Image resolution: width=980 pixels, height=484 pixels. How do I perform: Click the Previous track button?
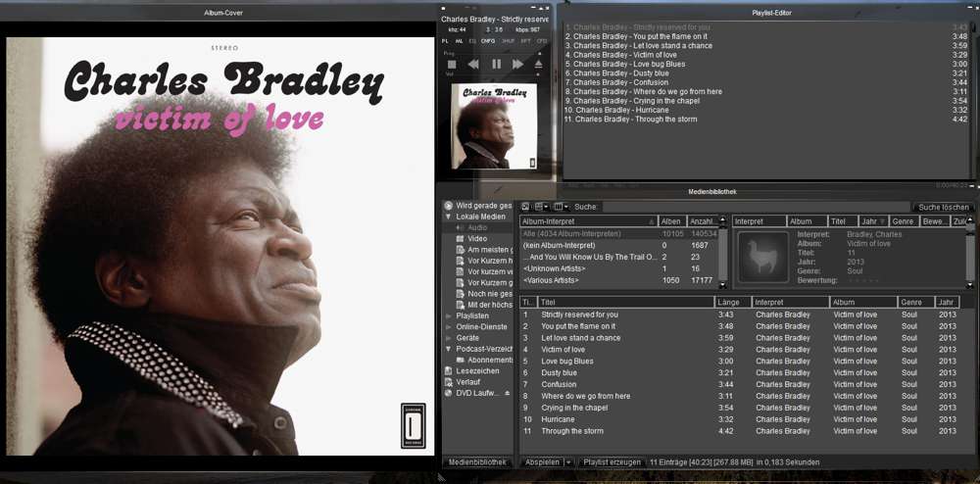(473, 64)
